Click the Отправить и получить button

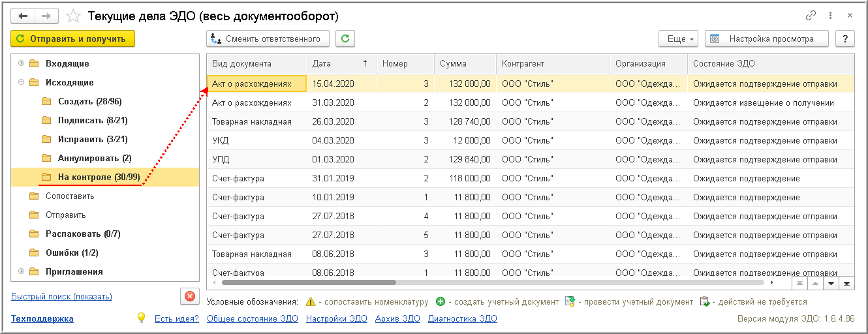(x=72, y=39)
